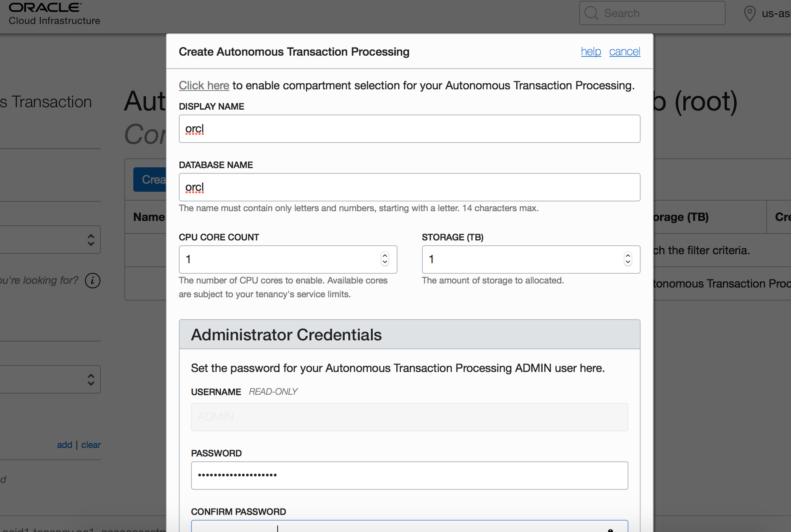
Task: Click the search magnifier icon
Action: (x=591, y=13)
